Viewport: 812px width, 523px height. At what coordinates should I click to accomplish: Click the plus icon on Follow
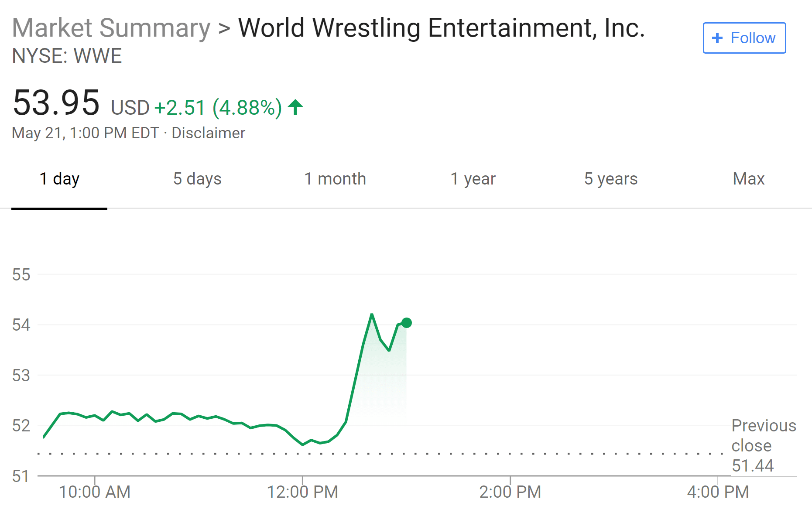pyautogui.click(x=717, y=38)
